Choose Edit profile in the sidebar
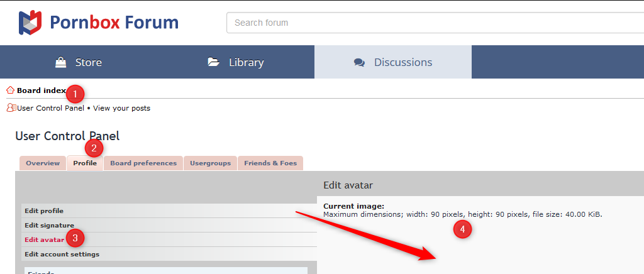The height and width of the screenshot is (274, 644). tap(44, 211)
